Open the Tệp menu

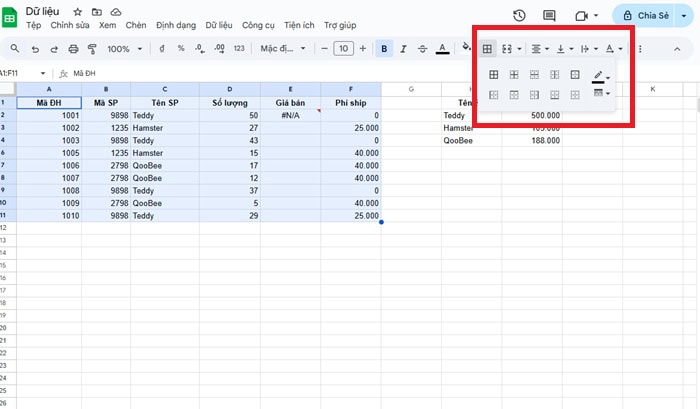(x=33, y=25)
